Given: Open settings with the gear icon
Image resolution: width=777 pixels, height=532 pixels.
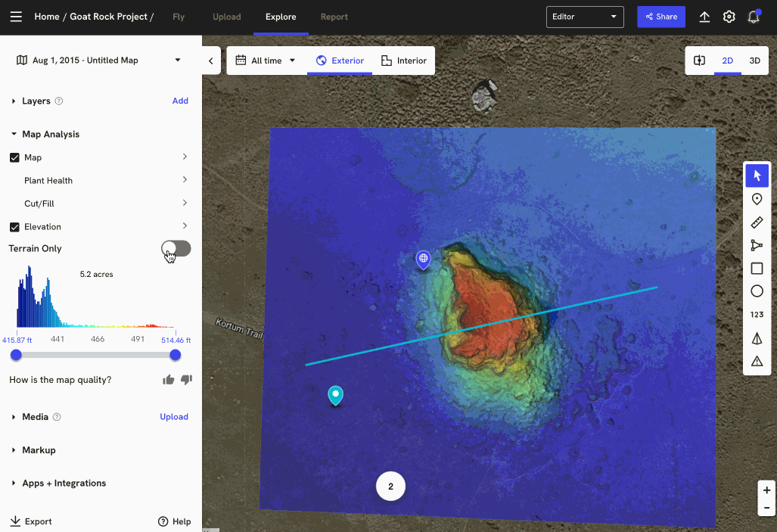Looking at the screenshot, I should [x=729, y=17].
